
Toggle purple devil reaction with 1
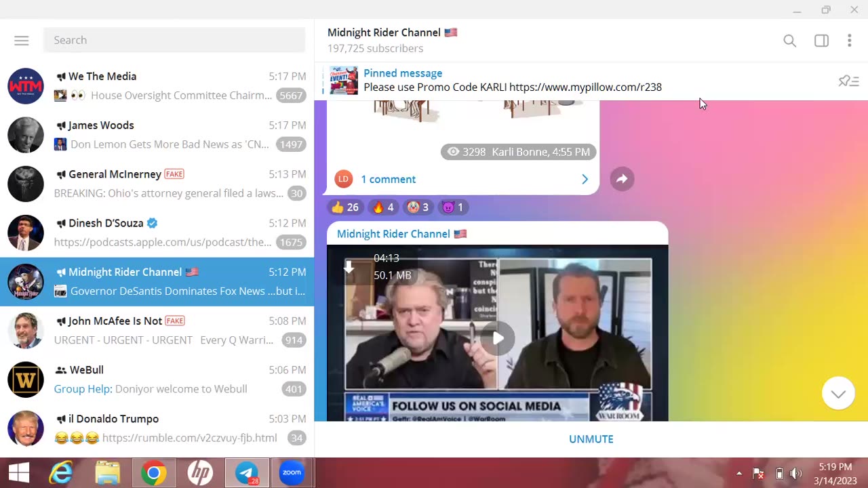coord(453,207)
